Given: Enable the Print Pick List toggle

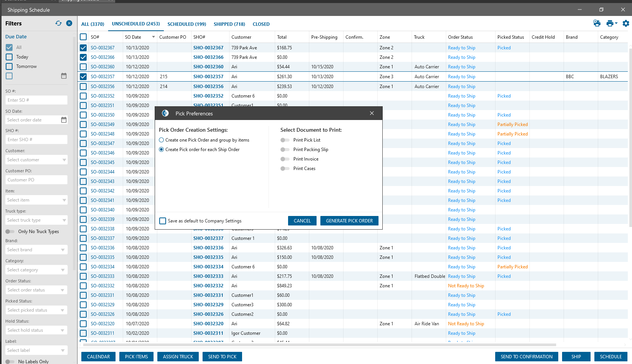Looking at the screenshot, I should pyautogui.click(x=285, y=140).
